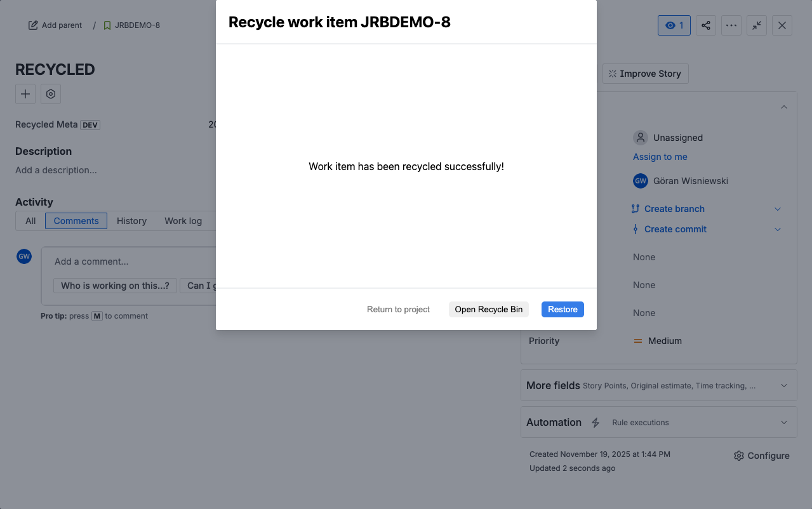Open the three-dots more actions menu
812x509 pixels.
[x=731, y=25]
